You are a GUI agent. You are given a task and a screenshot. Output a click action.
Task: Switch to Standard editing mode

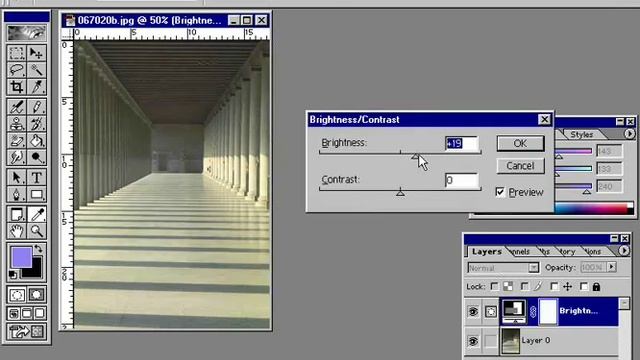[x=17, y=295]
